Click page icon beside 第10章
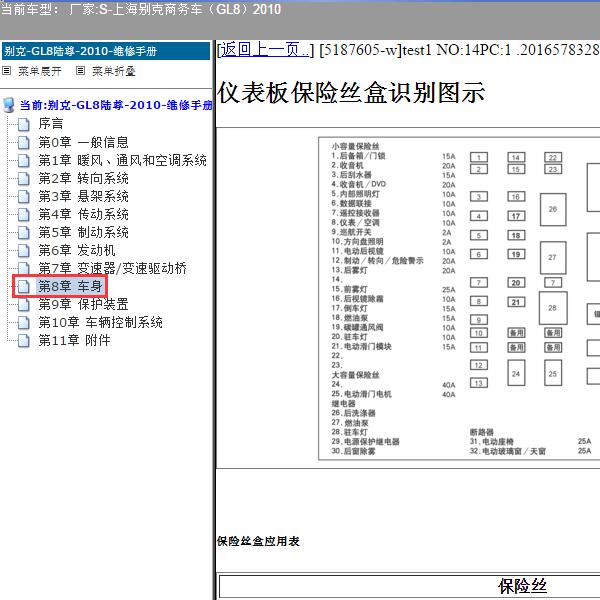Screen dimensions: 600x600 click(x=24, y=322)
